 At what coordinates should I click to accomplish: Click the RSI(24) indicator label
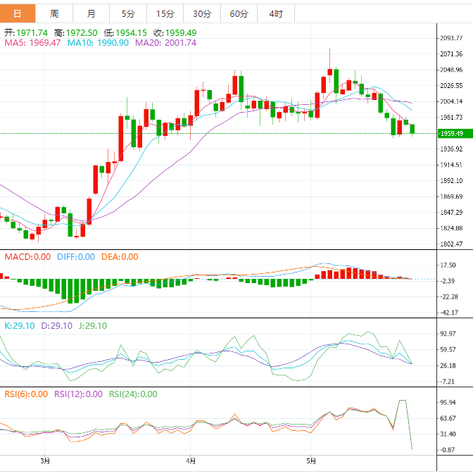click(x=133, y=394)
